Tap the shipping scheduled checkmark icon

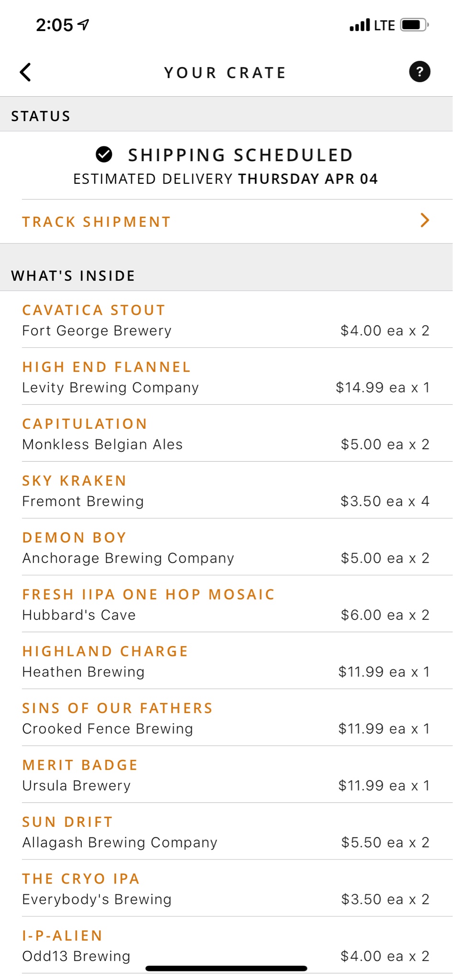(x=104, y=155)
